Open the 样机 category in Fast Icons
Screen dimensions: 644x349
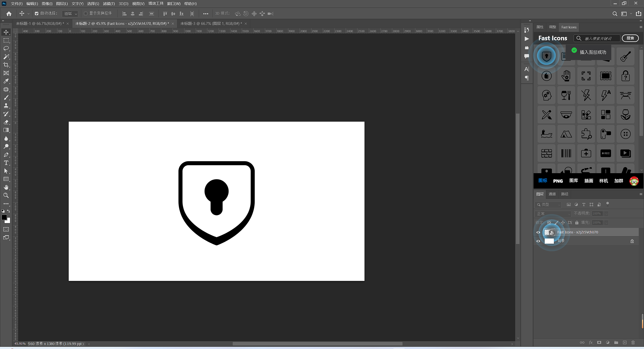pos(603,181)
